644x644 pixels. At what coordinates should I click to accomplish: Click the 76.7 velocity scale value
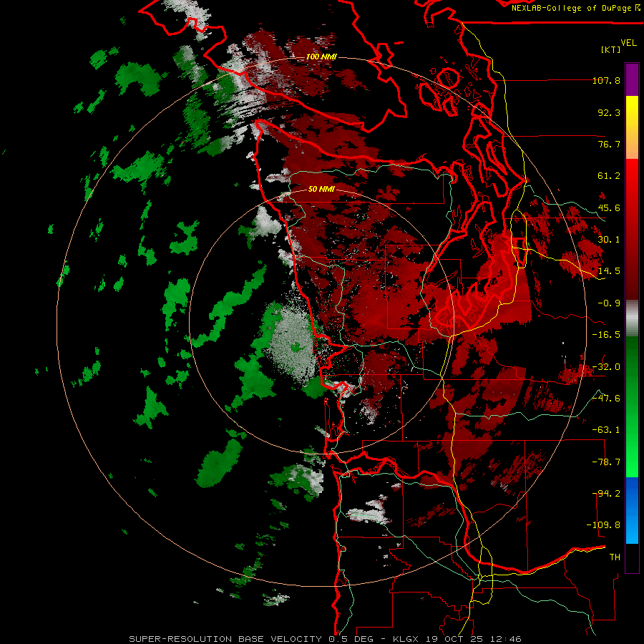pyautogui.click(x=609, y=144)
